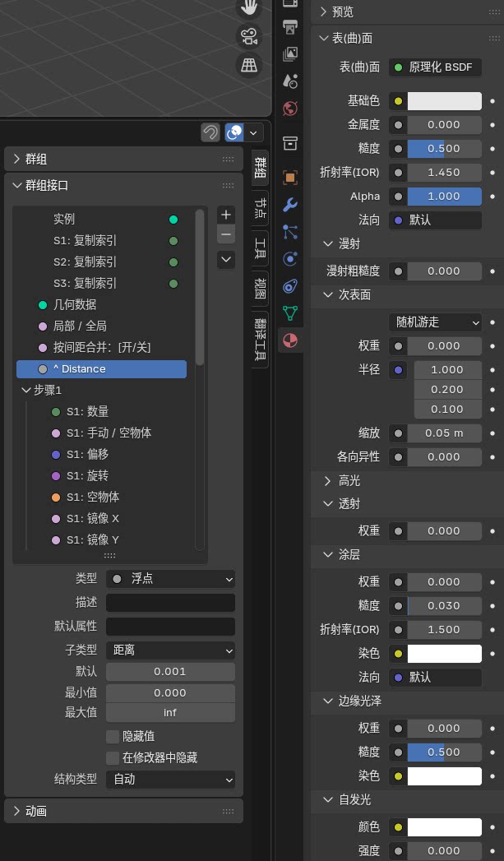The width and height of the screenshot is (504, 861).
Task: Click the socket dot next to 折射率(IOR) 1.450
Action: tap(398, 173)
